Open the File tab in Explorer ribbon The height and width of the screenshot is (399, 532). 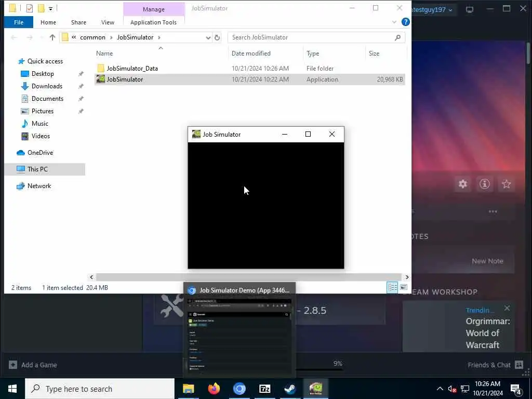tap(19, 22)
